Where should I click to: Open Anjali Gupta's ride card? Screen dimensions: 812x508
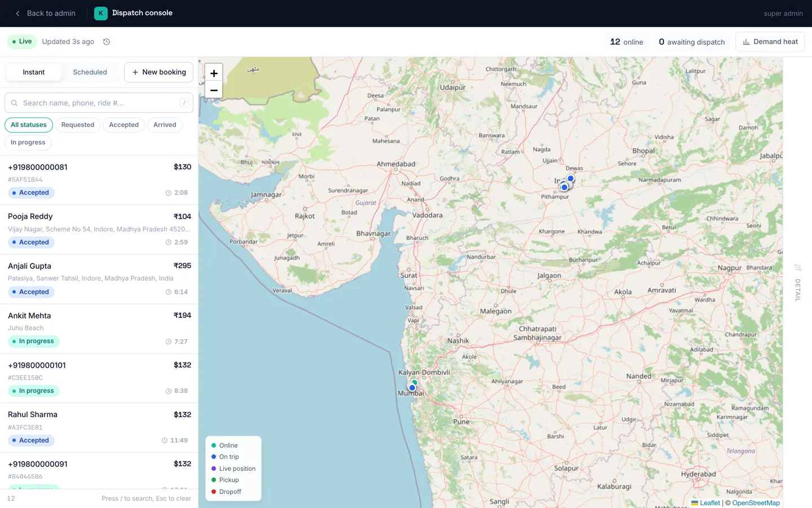99,279
